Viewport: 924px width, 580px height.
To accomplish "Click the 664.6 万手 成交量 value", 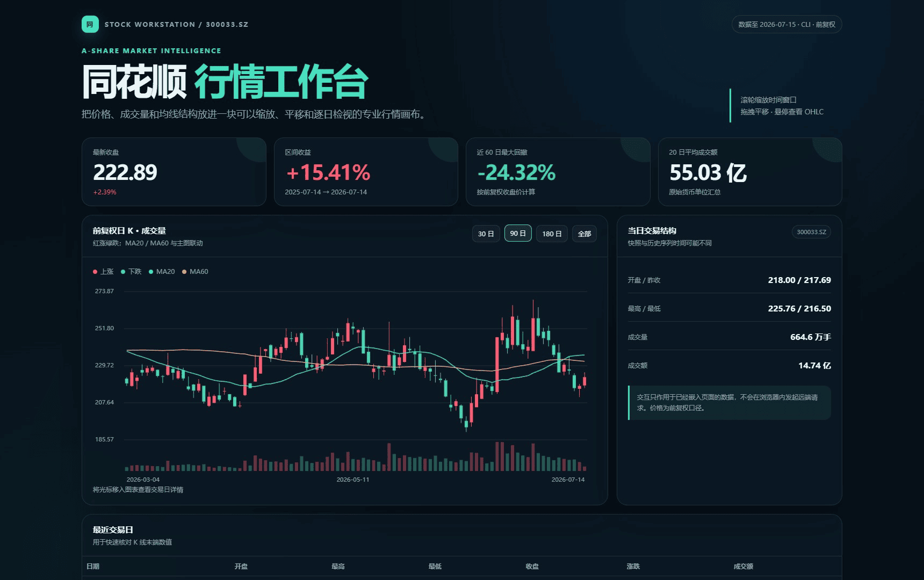I will point(811,337).
